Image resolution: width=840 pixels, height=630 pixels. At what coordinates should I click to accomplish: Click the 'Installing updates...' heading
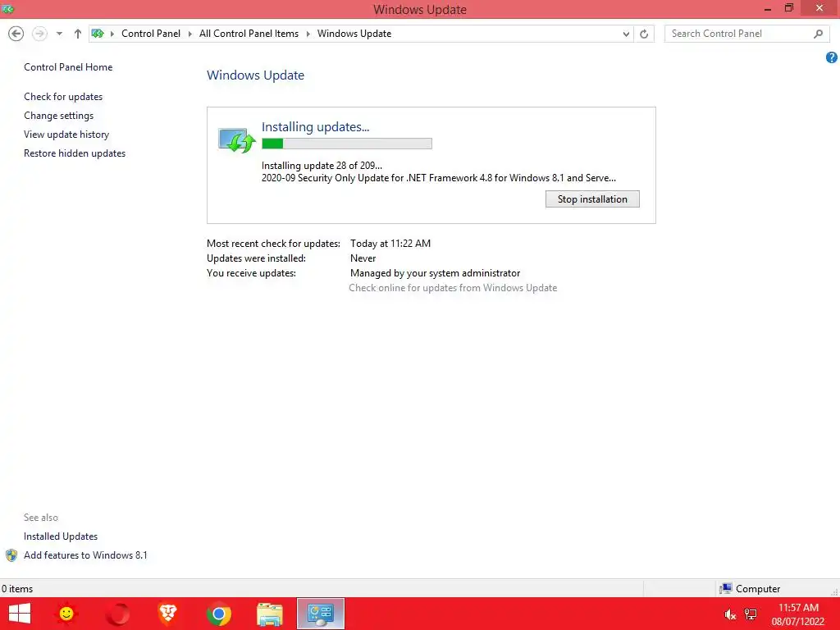pyautogui.click(x=315, y=127)
